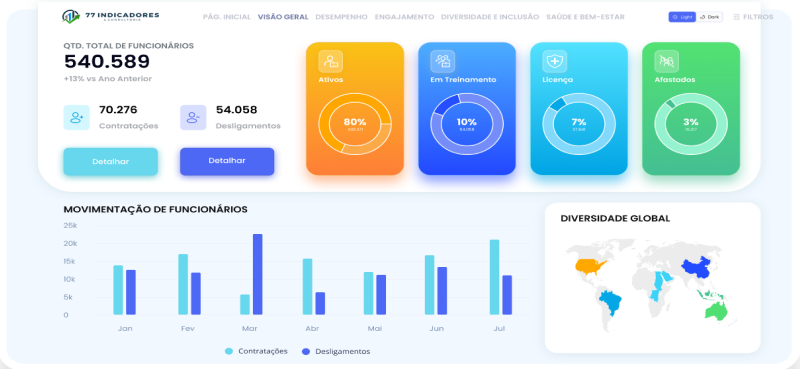Click the Licença shield icon
The image size is (800, 369).
[554, 62]
